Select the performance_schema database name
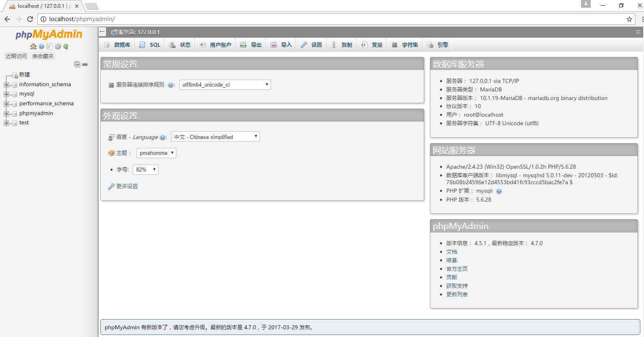644x337 pixels. [46, 104]
